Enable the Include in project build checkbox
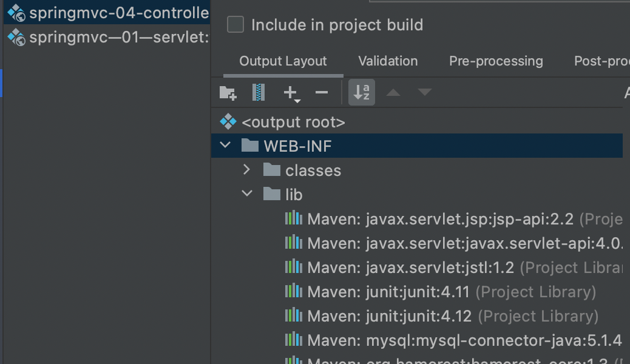 pos(235,24)
